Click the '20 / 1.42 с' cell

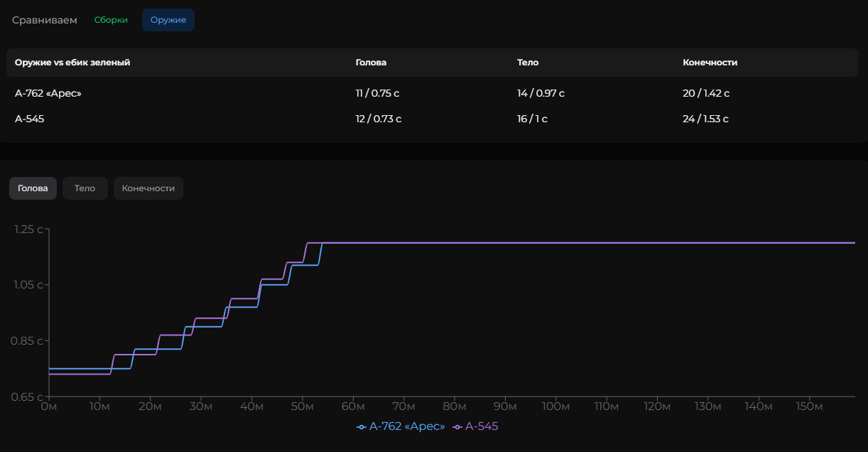tap(706, 93)
